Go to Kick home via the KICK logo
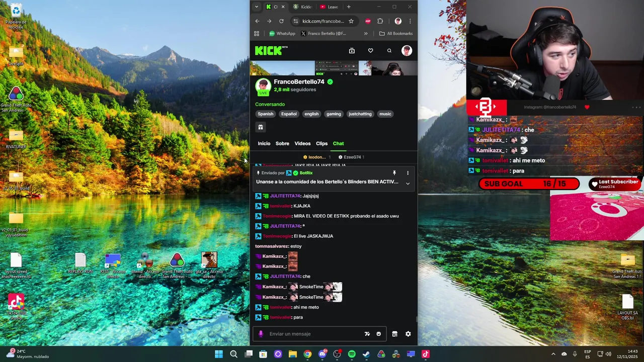 [x=271, y=50]
